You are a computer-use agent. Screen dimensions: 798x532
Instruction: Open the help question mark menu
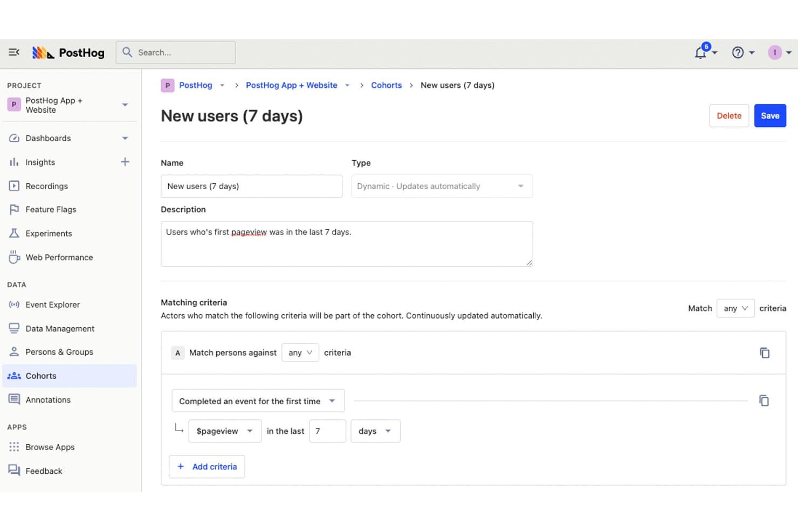tap(738, 52)
